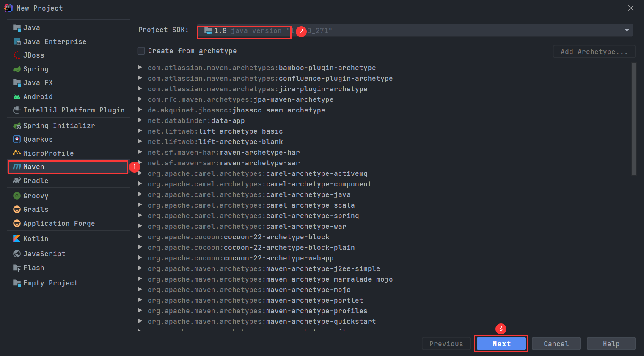
Task: Choose the Java FX icon
Action: [x=17, y=83]
